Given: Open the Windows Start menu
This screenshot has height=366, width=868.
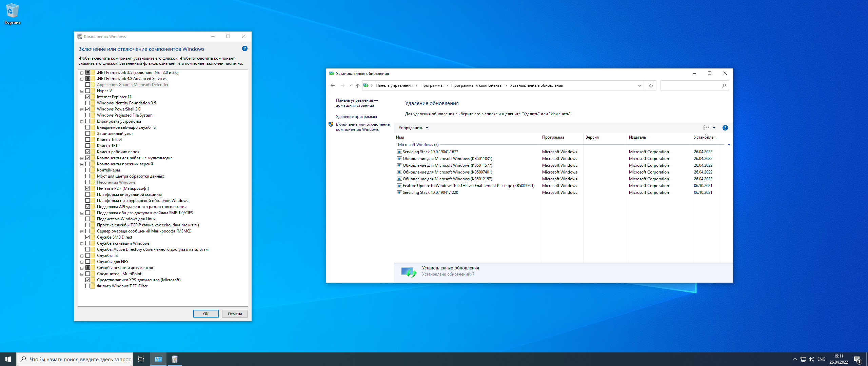Looking at the screenshot, I should [8, 359].
